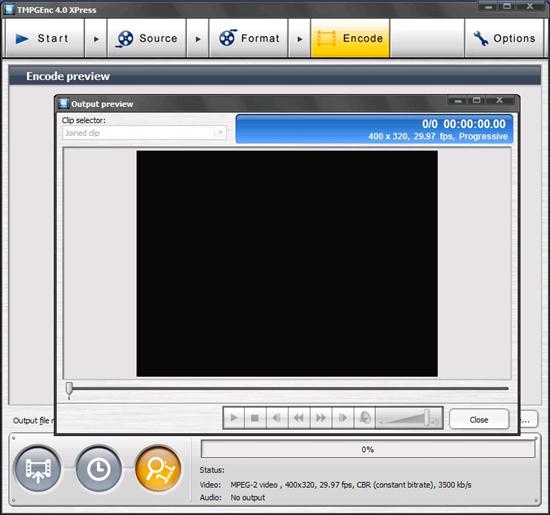
Task: Minimize the Output preview window
Action: coord(458,101)
